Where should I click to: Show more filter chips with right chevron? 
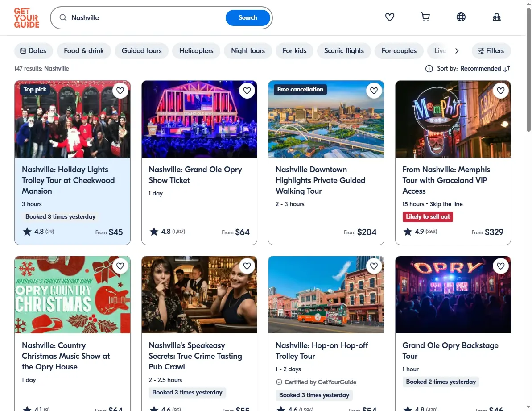(457, 51)
